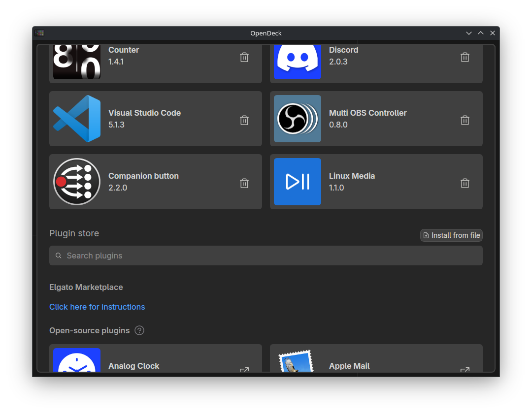Click the Open-source plugins heading

89,331
